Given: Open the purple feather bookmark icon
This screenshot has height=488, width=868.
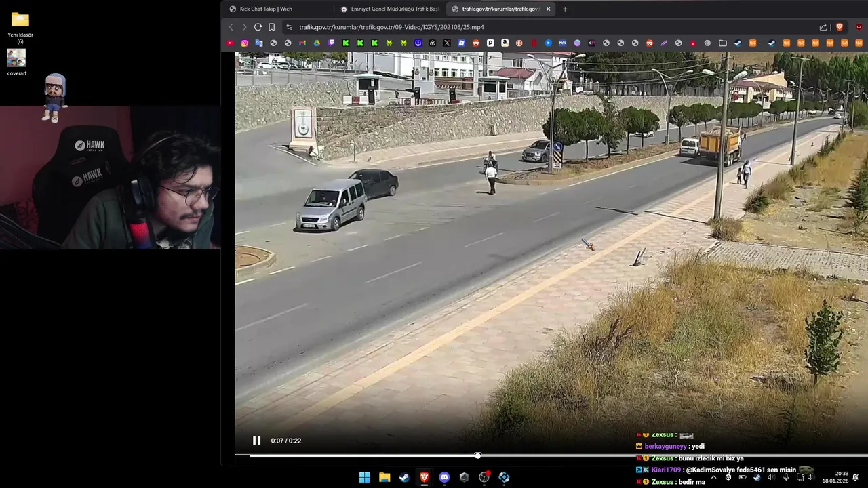Looking at the screenshot, I should click(665, 43).
